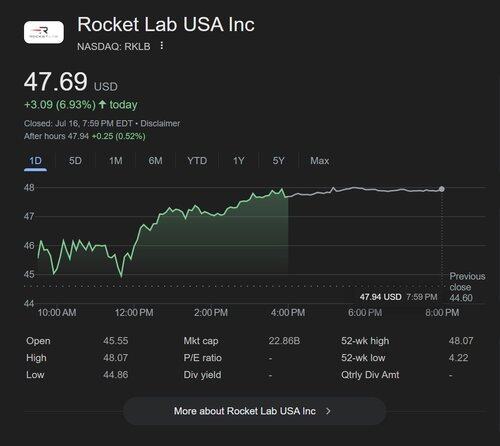The image size is (500, 446).
Task: Click the Rocket Lab company logo
Action: pos(44,32)
